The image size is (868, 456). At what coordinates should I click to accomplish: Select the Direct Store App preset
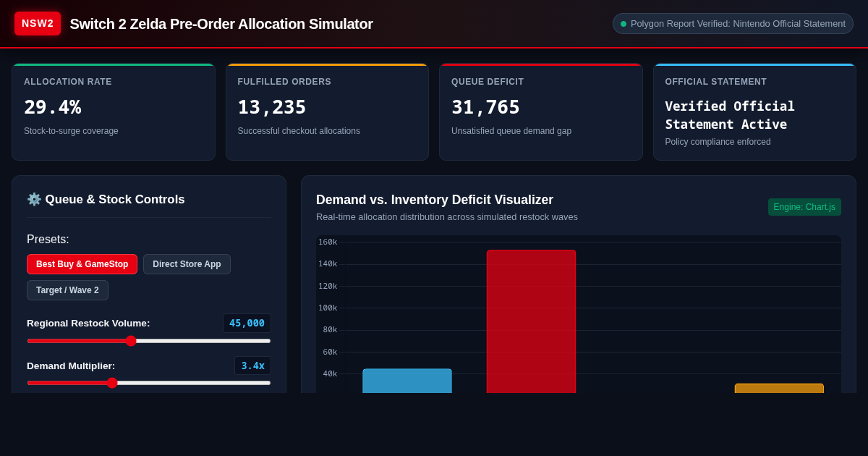pos(187,264)
